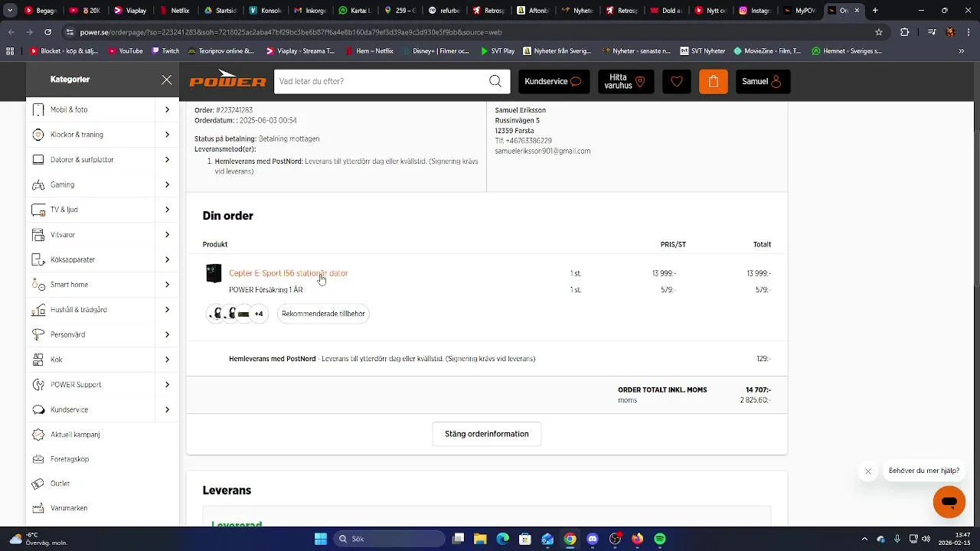Open Cepter E-Sport I56 stationär dator link

[289, 273]
